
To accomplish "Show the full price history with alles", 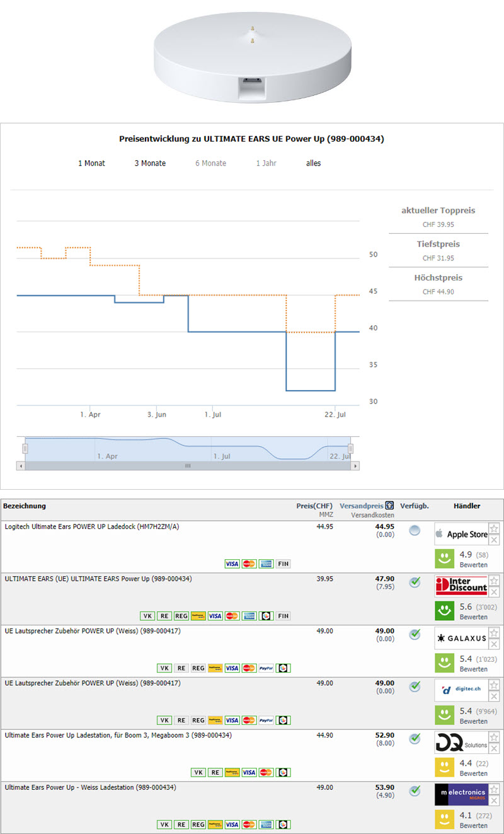I will (313, 163).
